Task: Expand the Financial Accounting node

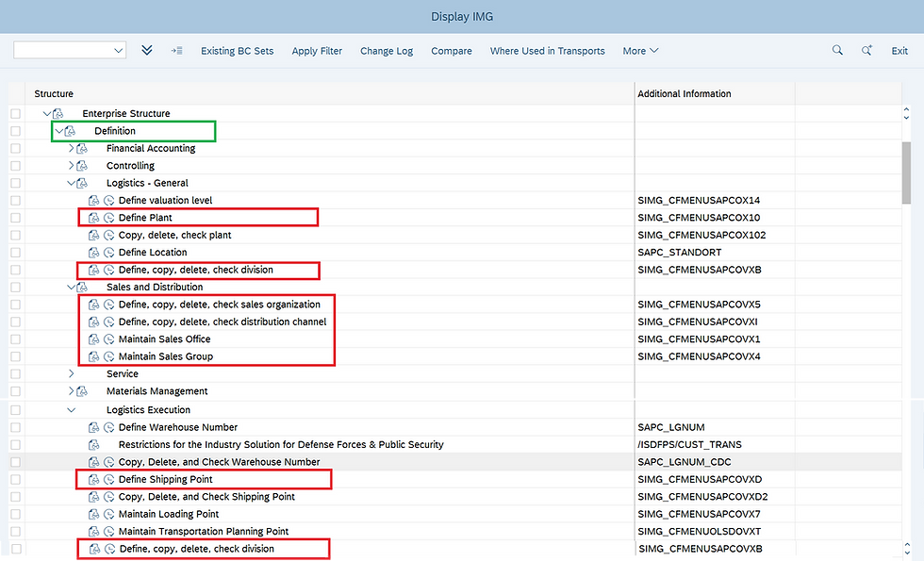Action: tap(71, 147)
